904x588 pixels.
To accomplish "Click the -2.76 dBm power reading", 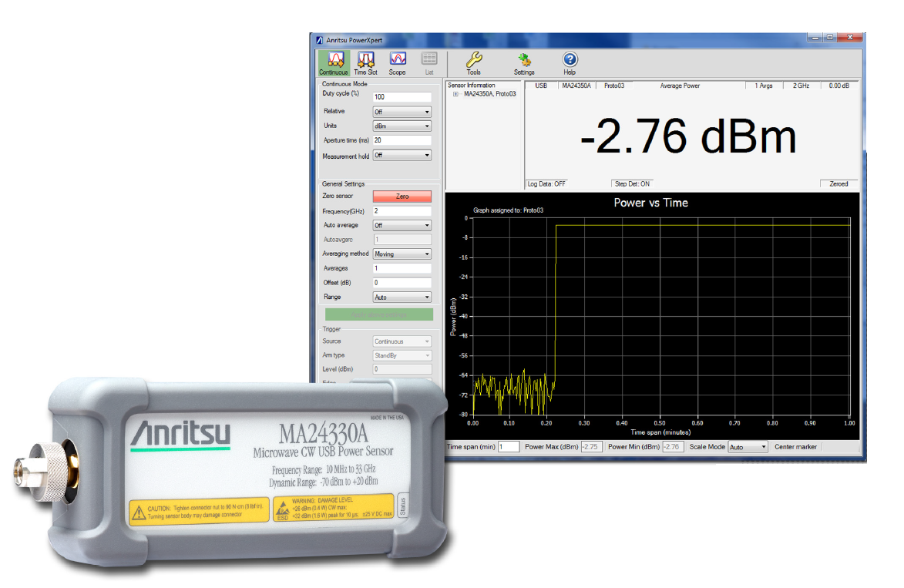I will (x=687, y=136).
